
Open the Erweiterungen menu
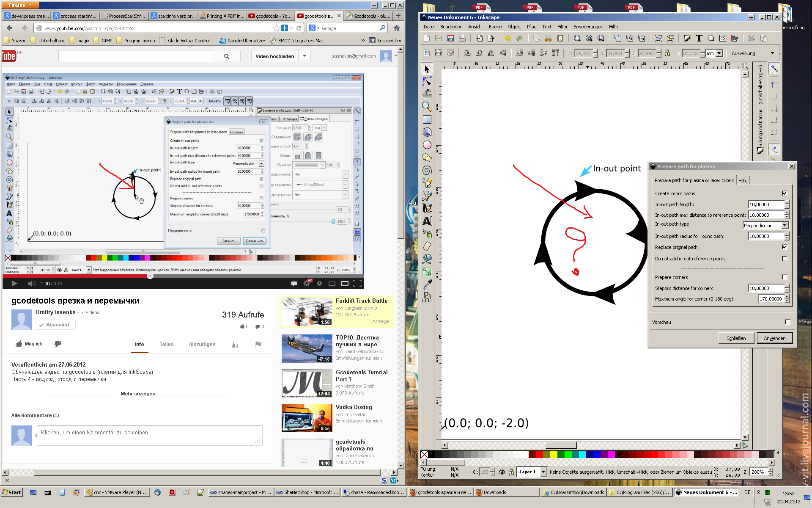pos(588,27)
